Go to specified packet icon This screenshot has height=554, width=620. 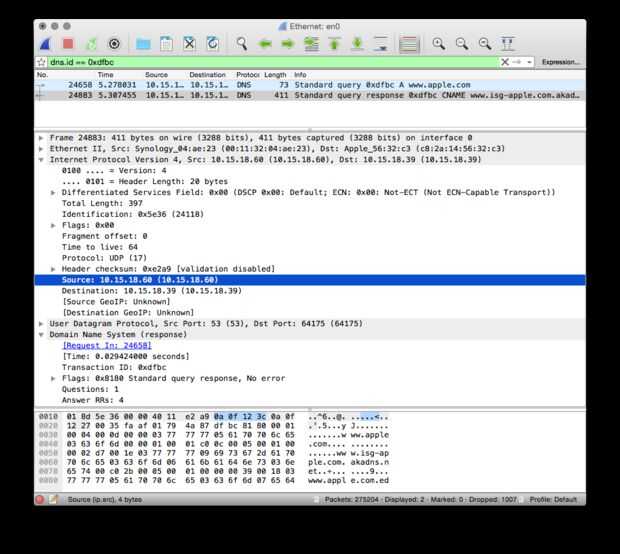click(x=312, y=44)
